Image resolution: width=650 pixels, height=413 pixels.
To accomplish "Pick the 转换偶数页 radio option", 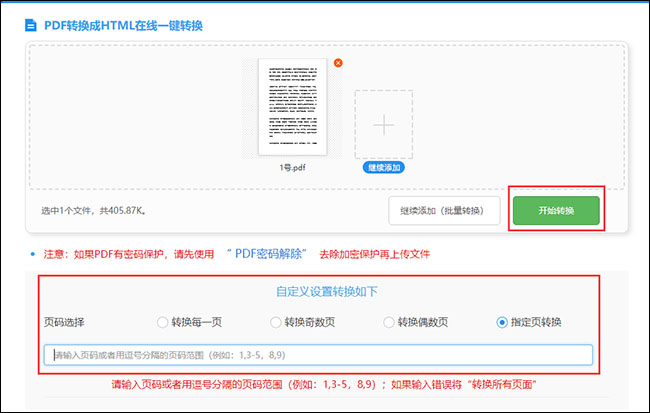I will [390, 322].
